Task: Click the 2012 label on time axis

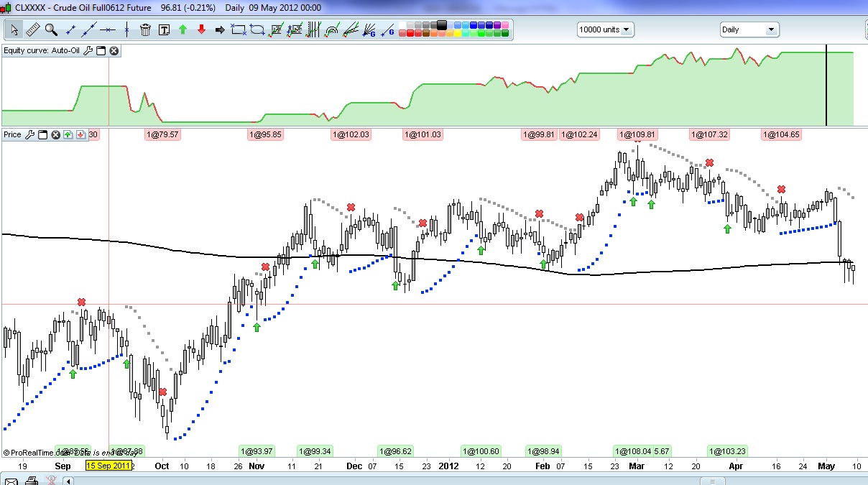Action: (x=449, y=466)
